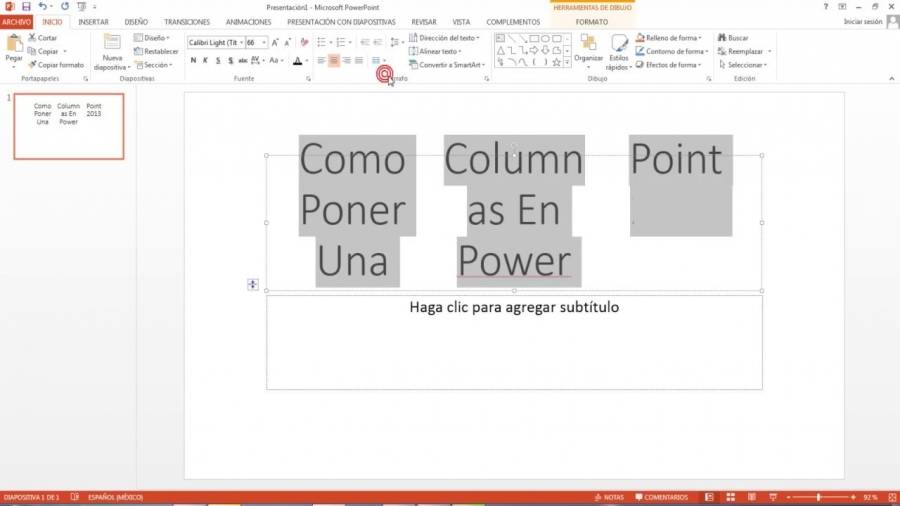Increase the list indent level

coord(378,42)
